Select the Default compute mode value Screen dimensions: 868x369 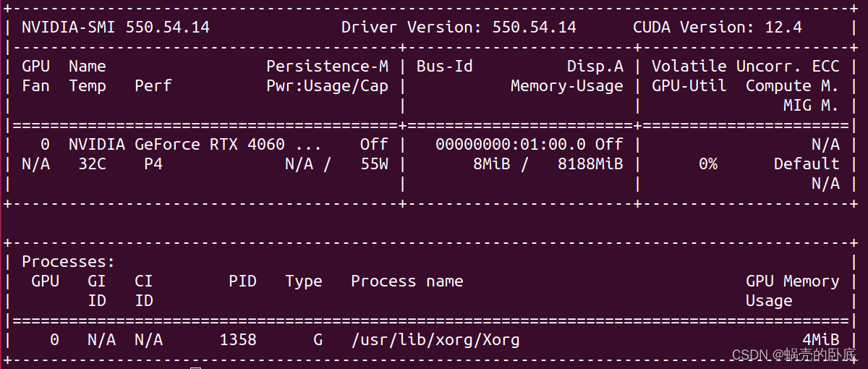click(807, 164)
